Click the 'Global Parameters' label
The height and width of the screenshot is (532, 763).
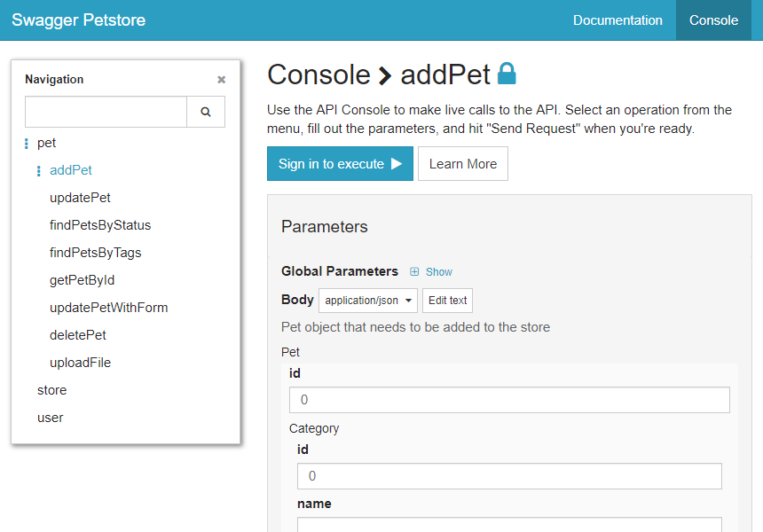pos(340,271)
